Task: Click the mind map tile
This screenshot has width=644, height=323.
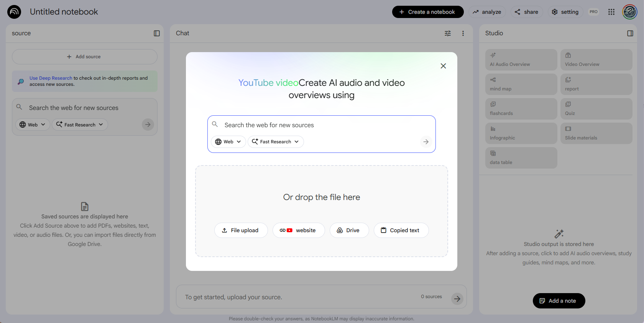Action: (521, 84)
